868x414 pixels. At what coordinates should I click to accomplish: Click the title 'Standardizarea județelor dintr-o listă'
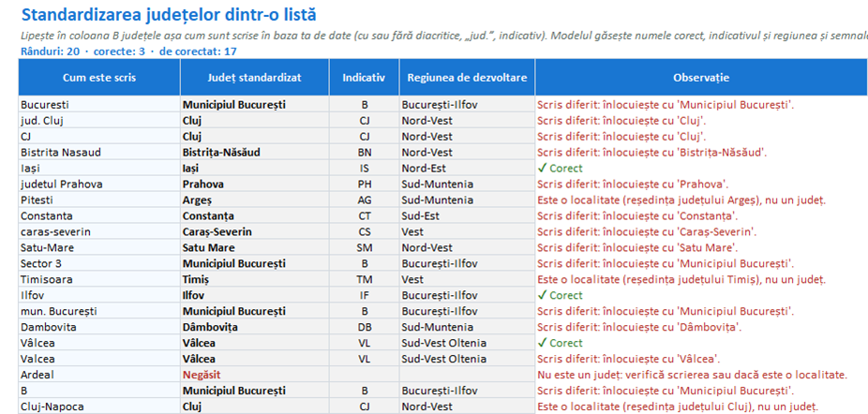click(x=169, y=14)
